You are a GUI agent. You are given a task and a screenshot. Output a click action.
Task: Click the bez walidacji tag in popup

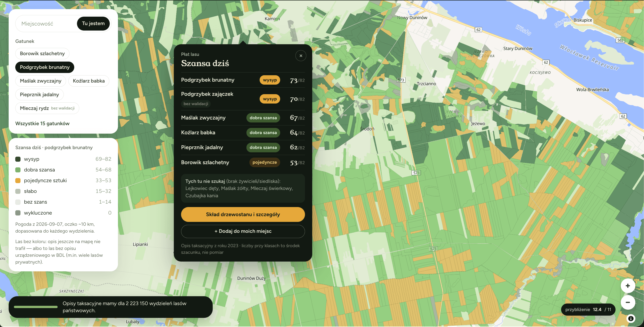(x=196, y=104)
